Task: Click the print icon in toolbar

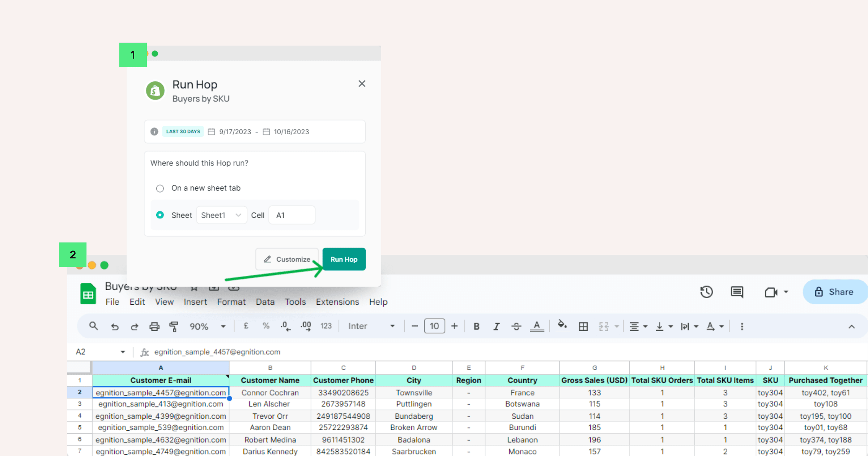Action: [154, 326]
